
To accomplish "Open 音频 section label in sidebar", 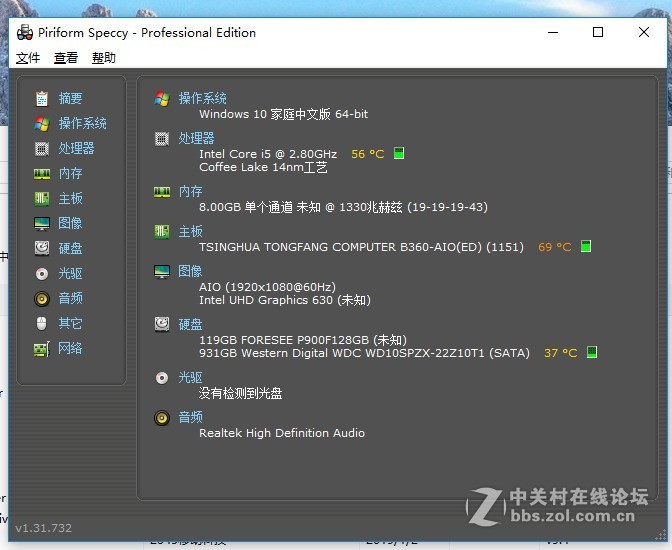I will click(70, 298).
